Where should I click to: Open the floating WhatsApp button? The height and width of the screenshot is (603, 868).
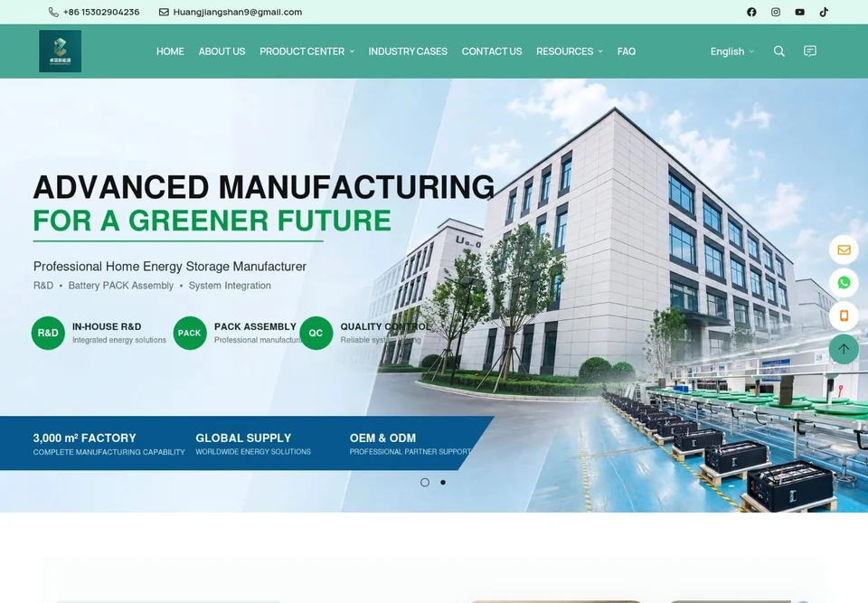click(x=844, y=283)
